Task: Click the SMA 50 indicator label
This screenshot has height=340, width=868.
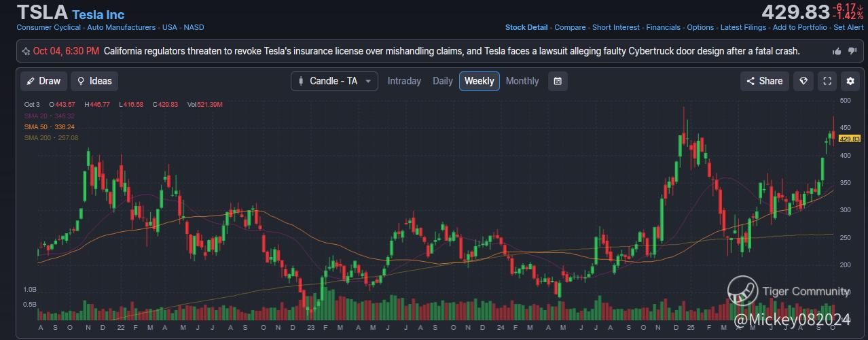Action: pos(50,126)
